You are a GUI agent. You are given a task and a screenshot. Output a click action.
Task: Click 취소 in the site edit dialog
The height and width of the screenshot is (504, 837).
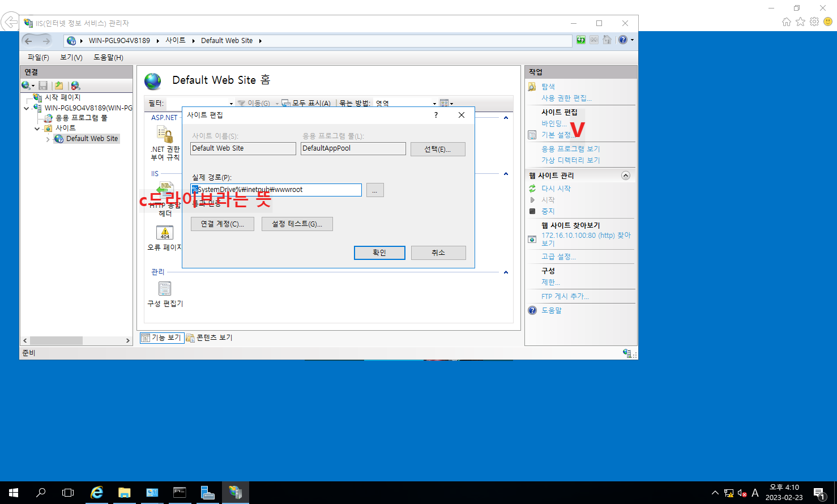click(438, 253)
